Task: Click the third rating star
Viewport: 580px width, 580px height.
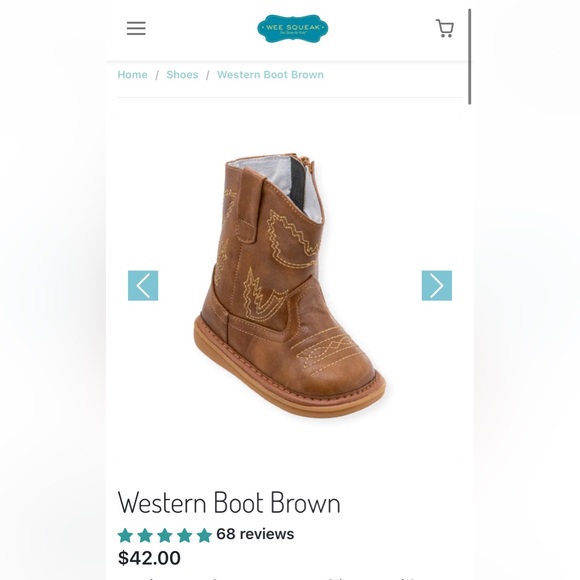Action: tap(165, 535)
